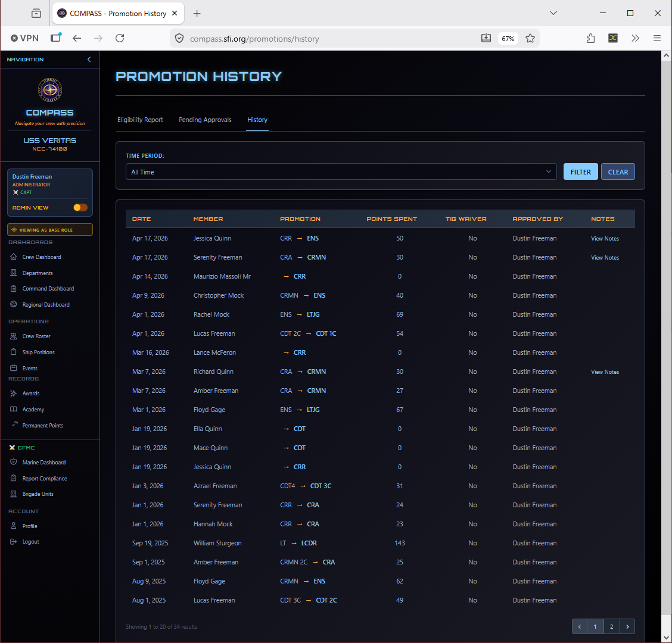Go to results page 1
This screenshot has height=643, width=672.
tap(595, 626)
